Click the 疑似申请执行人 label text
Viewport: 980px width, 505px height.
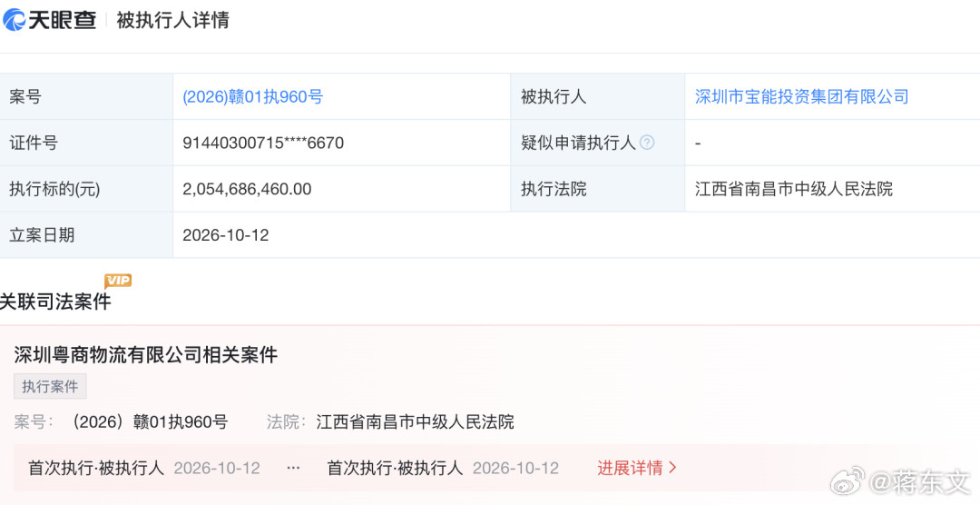pos(578,143)
